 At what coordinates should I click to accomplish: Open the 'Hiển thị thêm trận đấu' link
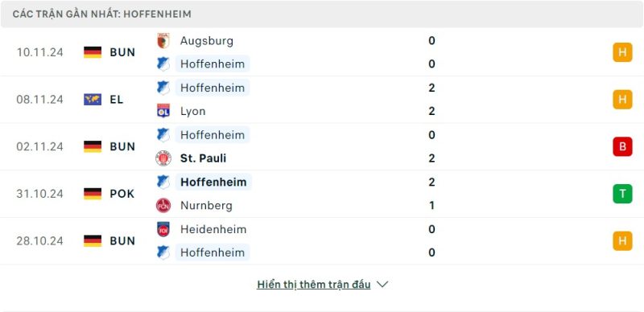(x=313, y=285)
